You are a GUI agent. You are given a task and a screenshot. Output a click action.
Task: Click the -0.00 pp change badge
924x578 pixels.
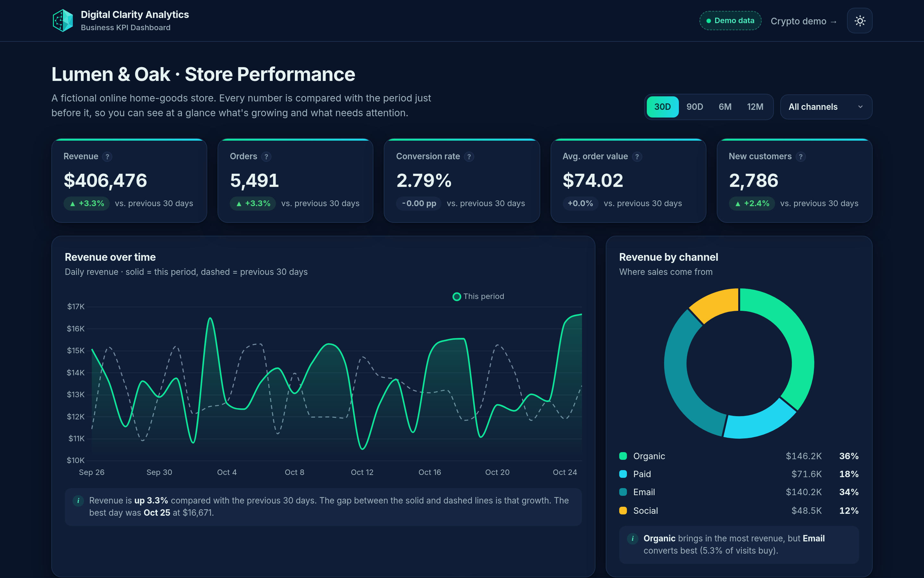point(419,203)
